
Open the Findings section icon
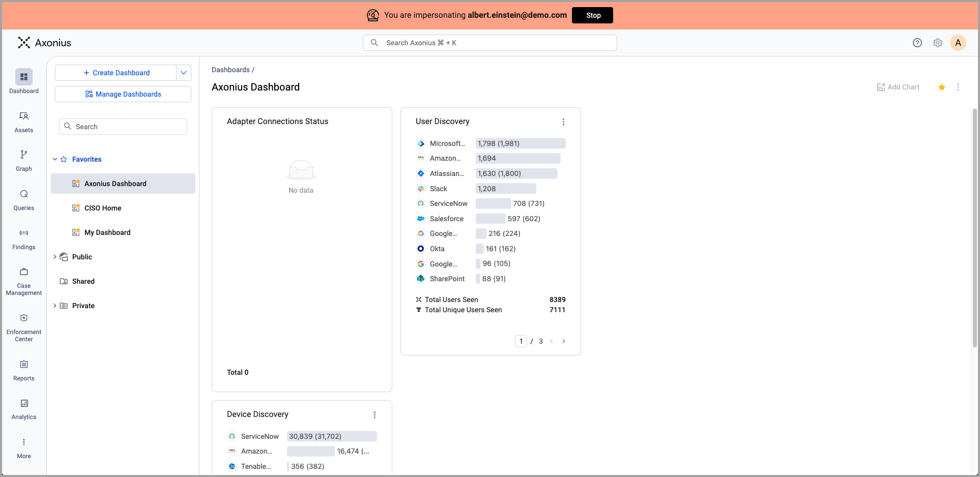click(24, 233)
